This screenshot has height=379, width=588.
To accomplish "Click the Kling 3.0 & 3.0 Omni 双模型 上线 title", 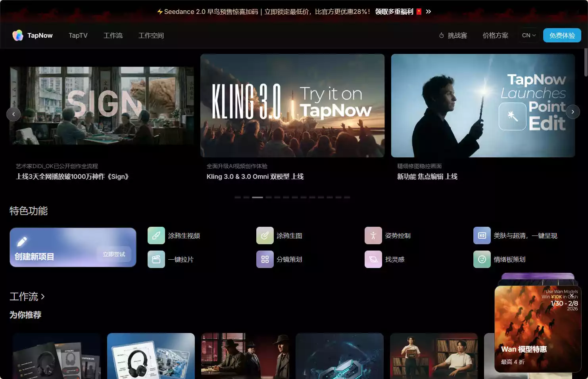I will (255, 176).
